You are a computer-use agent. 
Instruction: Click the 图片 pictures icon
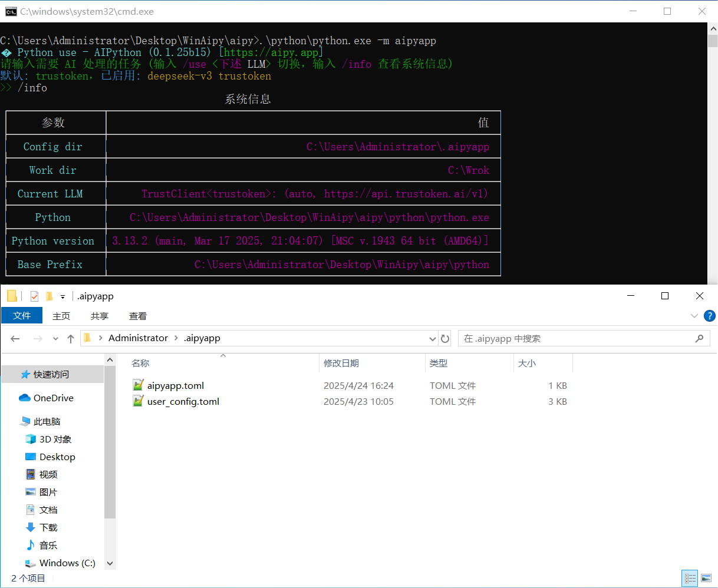click(31, 492)
